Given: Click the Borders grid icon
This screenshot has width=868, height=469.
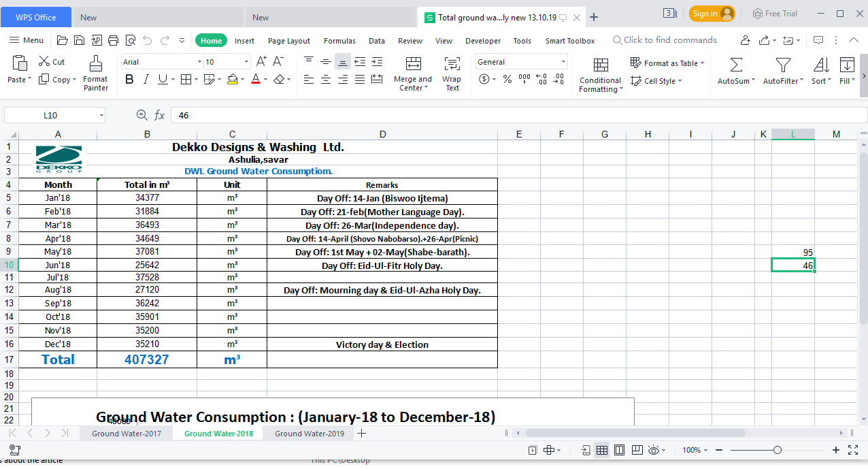Looking at the screenshot, I should (186, 80).
